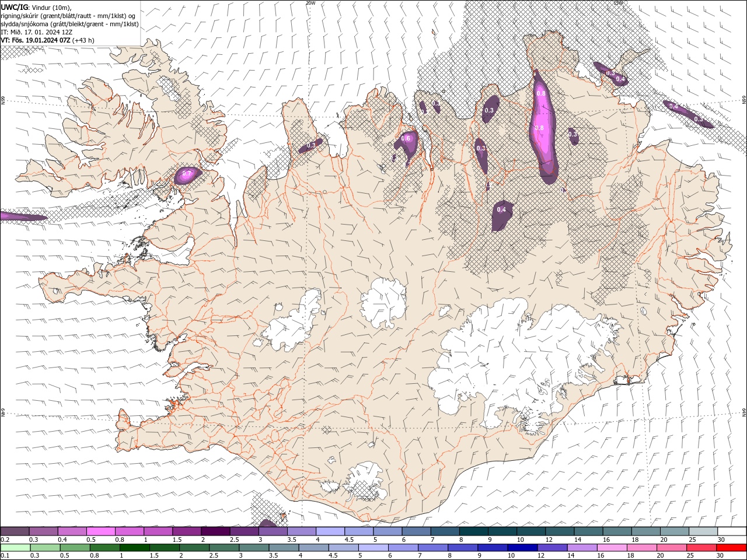Click the round Hofsjökull glacier white area
747x560 pixels.
384,302
